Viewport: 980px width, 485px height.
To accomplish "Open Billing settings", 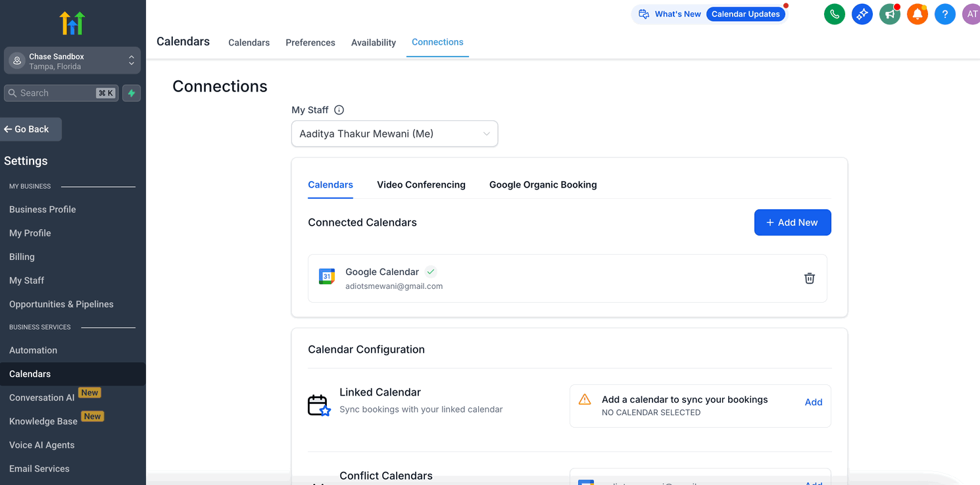I will 22,257.
